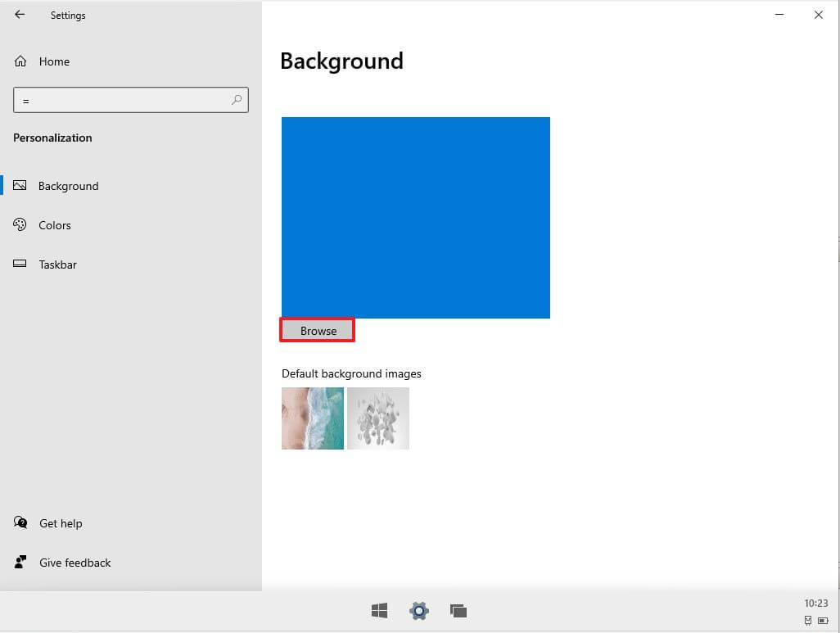Switch to the Colors settings page
The width and height of the screenshot is (840, 633).
tap(54, 224)
